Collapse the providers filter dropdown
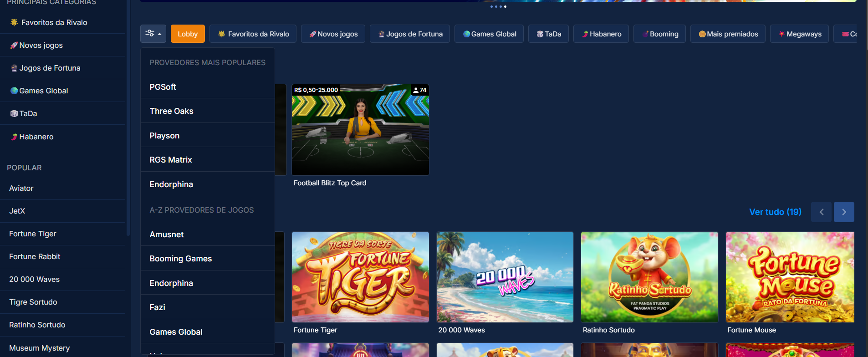 point(153,34)
